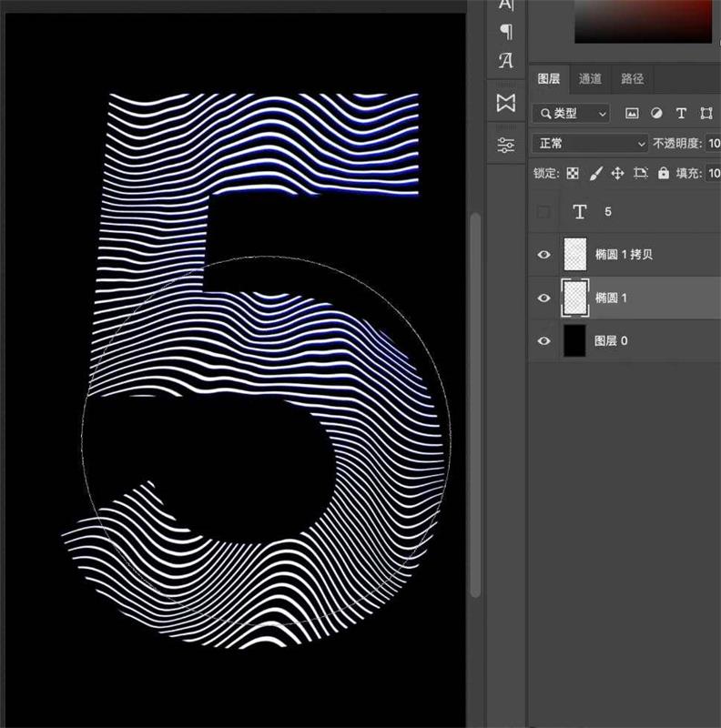Click the 不透明度 opacity value field

click(x=713, y=144)
